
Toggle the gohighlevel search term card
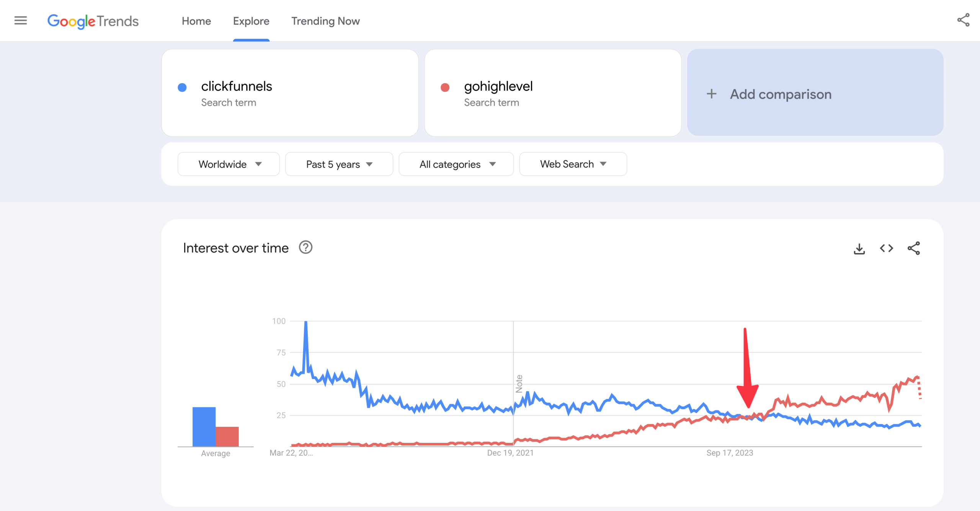pyautogui.click(x=553, y=93)
